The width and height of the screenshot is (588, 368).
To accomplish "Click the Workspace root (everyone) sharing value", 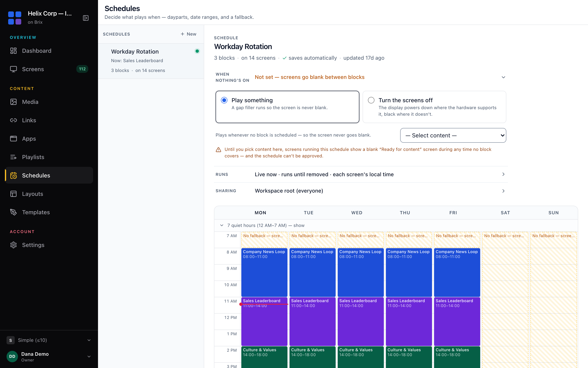I will click(289, 191).
